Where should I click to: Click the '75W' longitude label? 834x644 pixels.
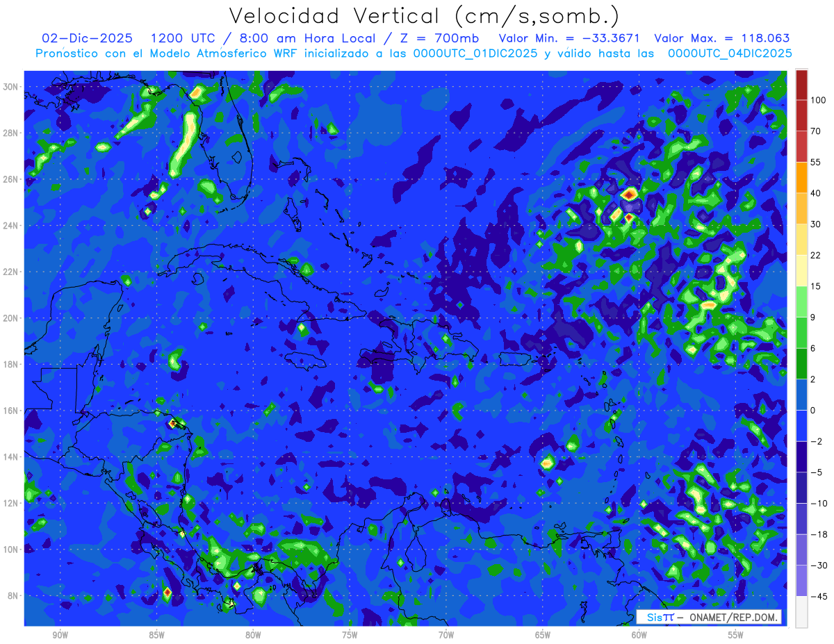click(x=350, y=635)
